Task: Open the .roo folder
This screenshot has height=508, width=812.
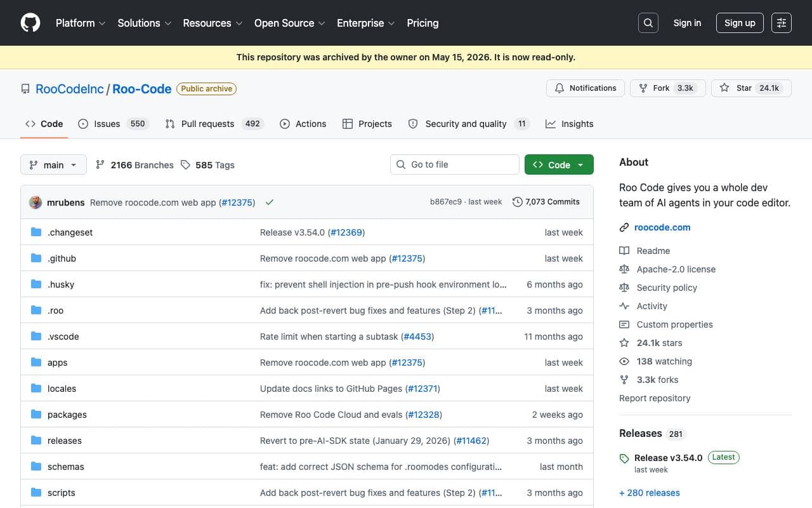Action: point(55,311)
